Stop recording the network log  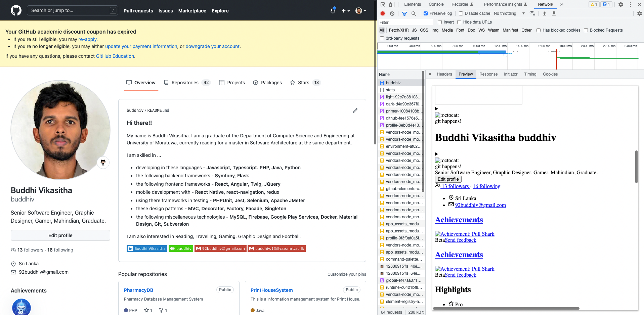point(383,13)
